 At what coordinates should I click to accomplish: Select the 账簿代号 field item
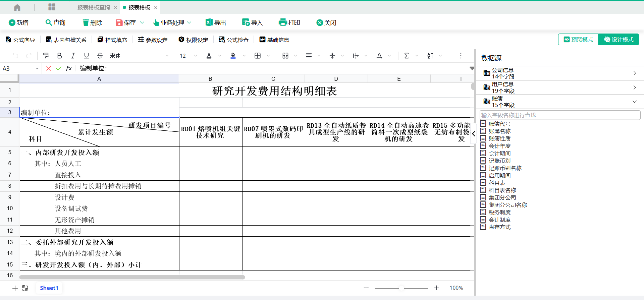click(499, 124)
